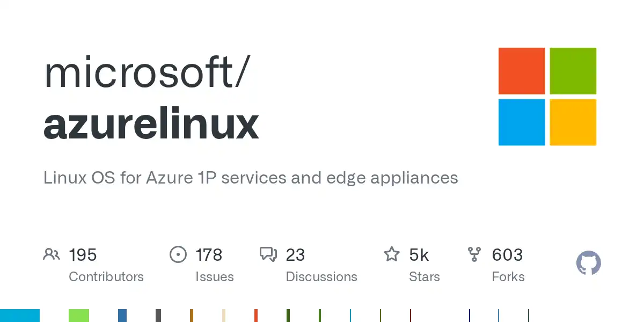This screenshot has width=644, height=322.
Task: Click the Discussions speech bubbles icon
Action: [x=268, y=254]
